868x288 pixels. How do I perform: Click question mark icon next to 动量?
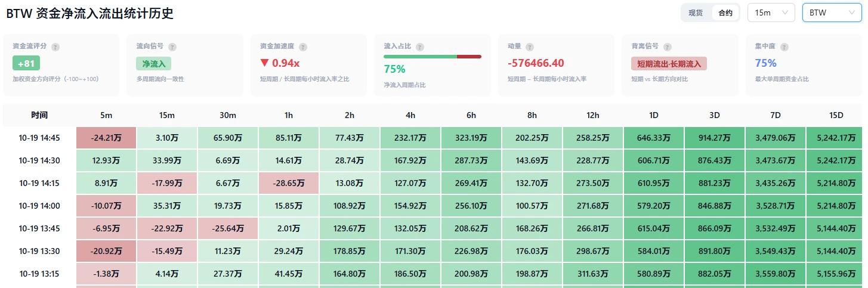click(530, 47)
